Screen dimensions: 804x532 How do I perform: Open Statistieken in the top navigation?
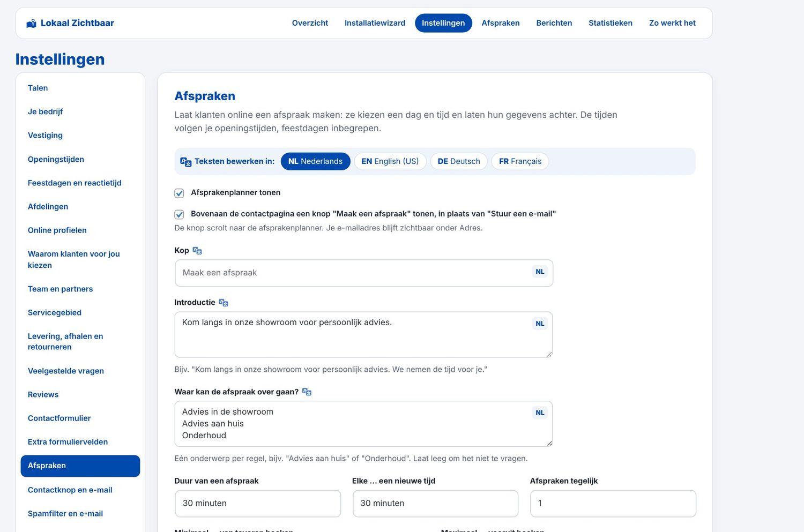pyautogui.click(x=611, y=23)
